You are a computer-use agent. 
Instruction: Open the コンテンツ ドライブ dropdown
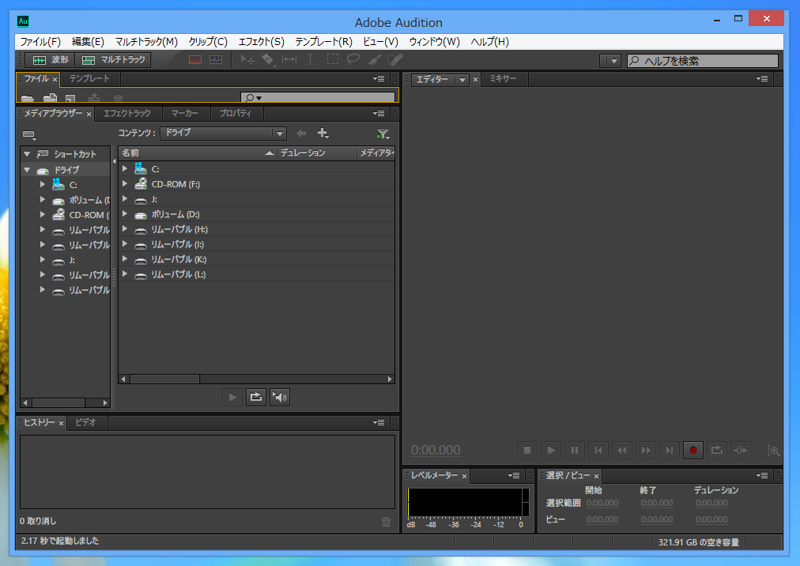223,133
